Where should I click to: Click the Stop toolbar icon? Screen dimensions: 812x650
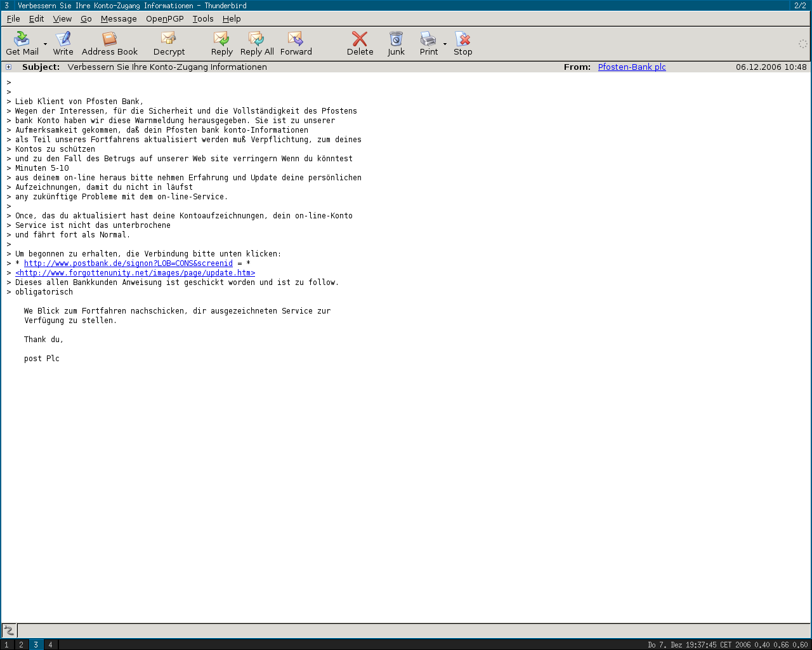pos(462,39)
